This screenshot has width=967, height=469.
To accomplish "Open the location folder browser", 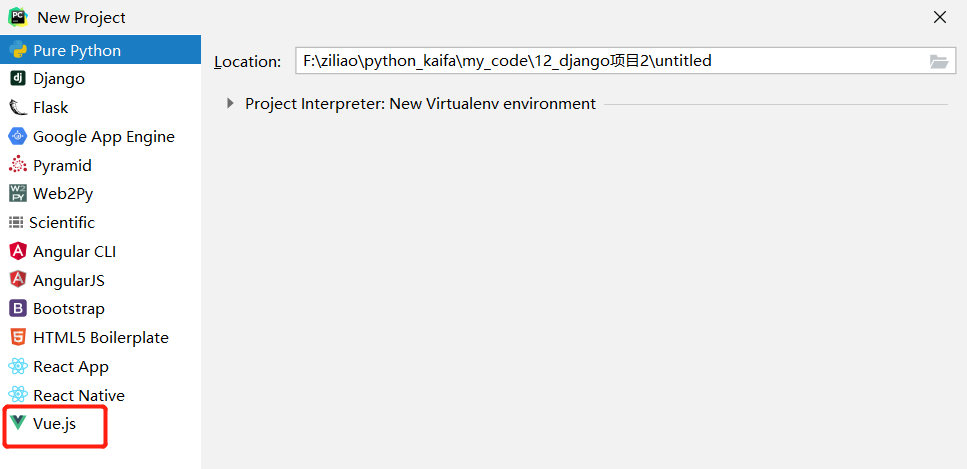I will click(938, 61).
